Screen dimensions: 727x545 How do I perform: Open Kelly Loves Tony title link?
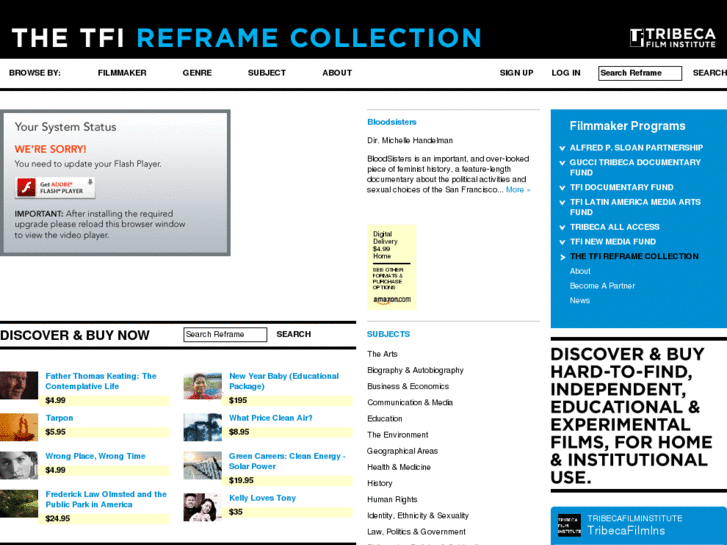262,498
